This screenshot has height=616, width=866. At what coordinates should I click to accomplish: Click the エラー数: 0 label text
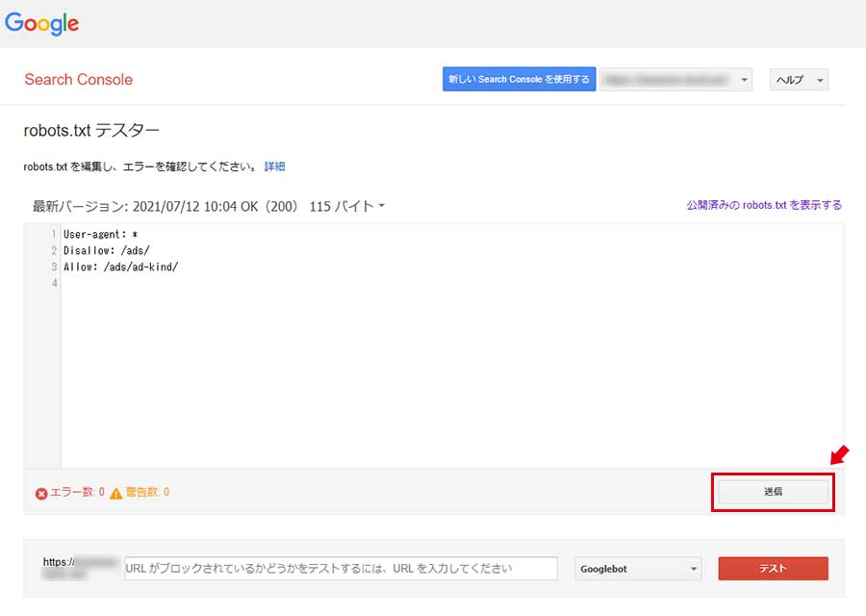click(x=77, y=493)
